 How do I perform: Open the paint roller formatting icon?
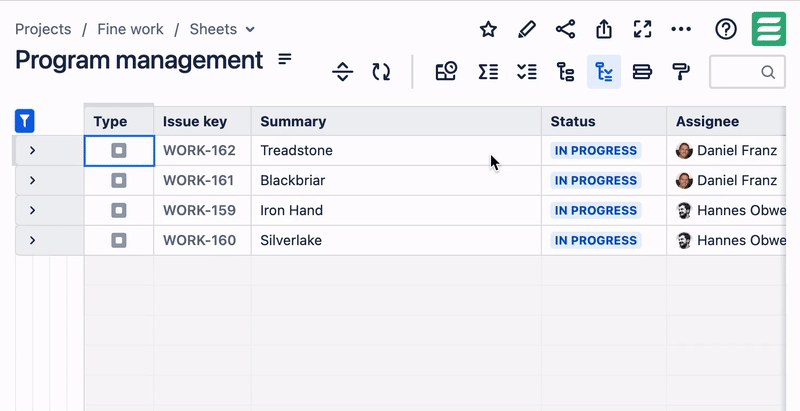(681, 72)
